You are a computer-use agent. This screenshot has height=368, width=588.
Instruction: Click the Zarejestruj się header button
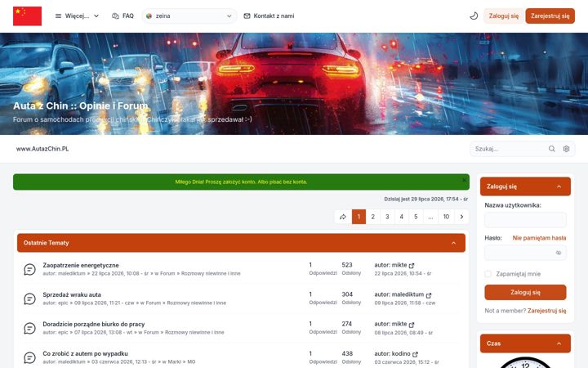550,16
